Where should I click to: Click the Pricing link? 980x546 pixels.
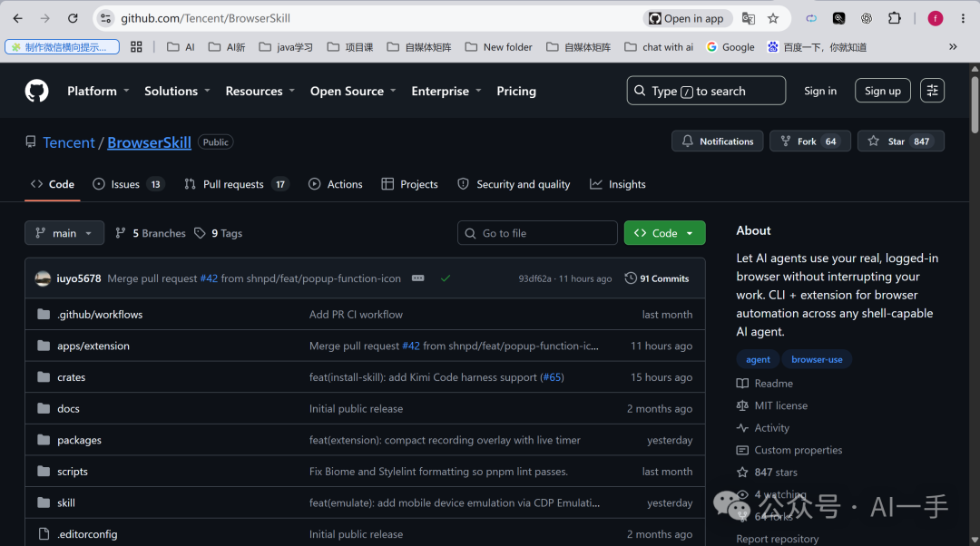[x=516, y=92]
